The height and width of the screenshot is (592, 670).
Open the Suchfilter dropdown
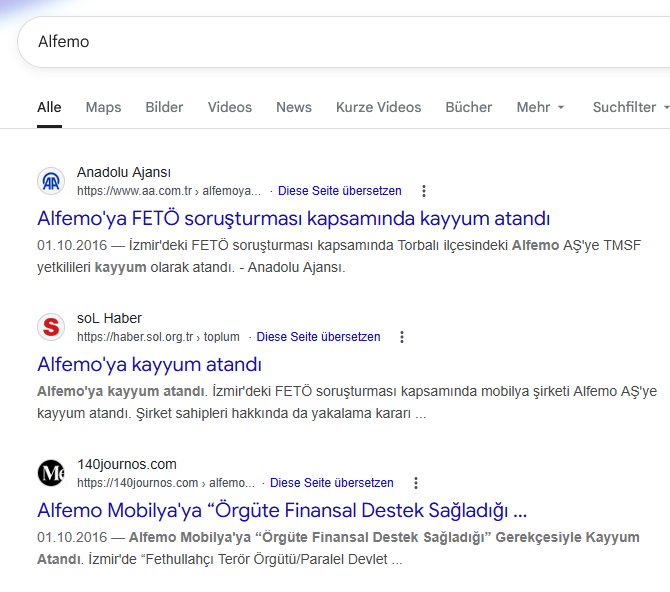click(x=631, y=107)
